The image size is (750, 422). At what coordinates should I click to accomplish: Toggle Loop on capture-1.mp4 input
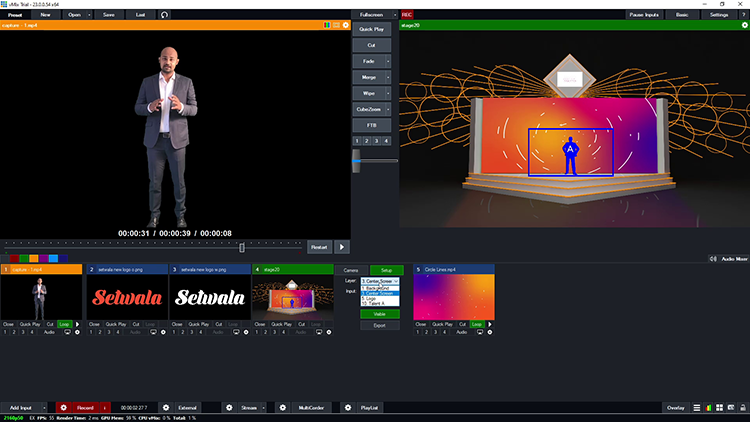point(64,325)
